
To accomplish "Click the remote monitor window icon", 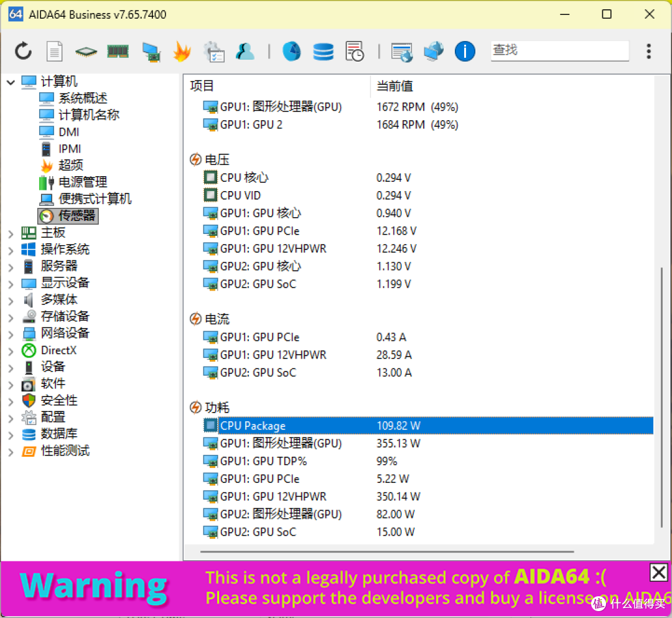I will tap(402, 52).
